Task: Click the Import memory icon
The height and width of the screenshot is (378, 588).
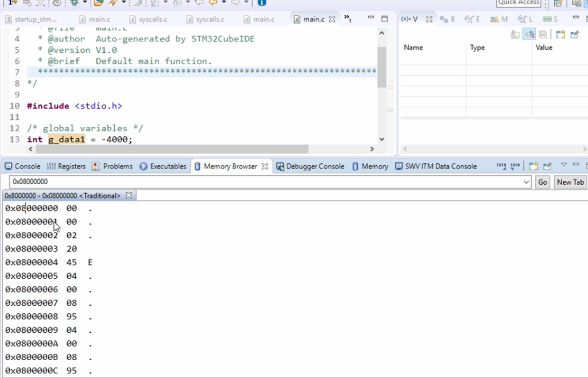Action: pos(501,166)
